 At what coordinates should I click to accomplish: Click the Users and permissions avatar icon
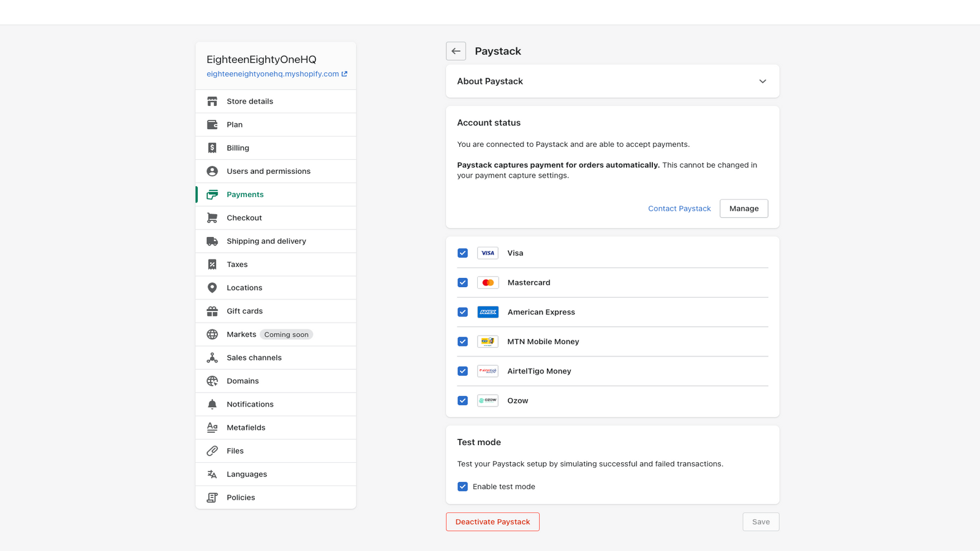pos(212,171)
